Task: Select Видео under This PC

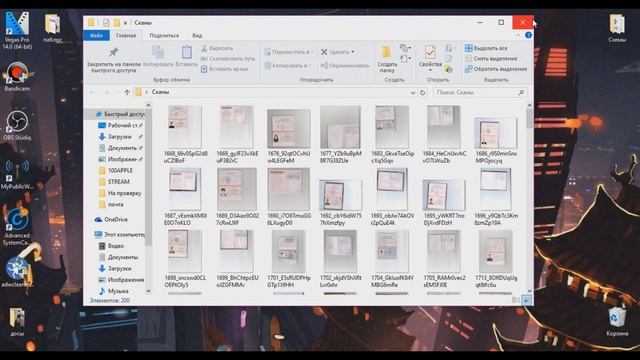Action: pos(111,246)
